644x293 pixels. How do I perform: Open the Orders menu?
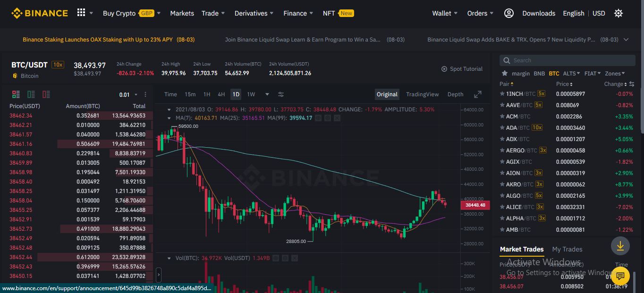pyautogui.click(x=480, y=13)
